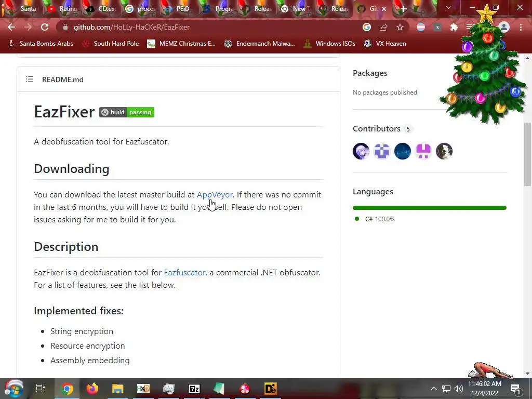532x399 pixels.
Task: Show hidden system tray icons
Action: coord(434,389)
